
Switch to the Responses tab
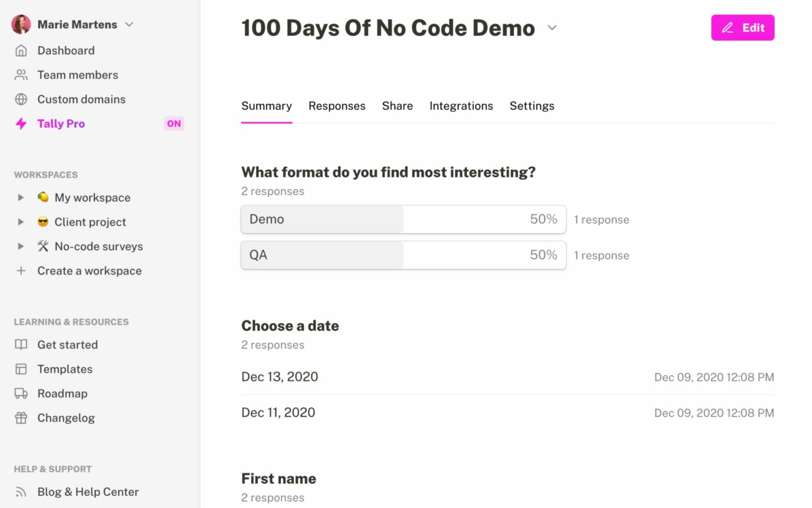coord(337,106)
